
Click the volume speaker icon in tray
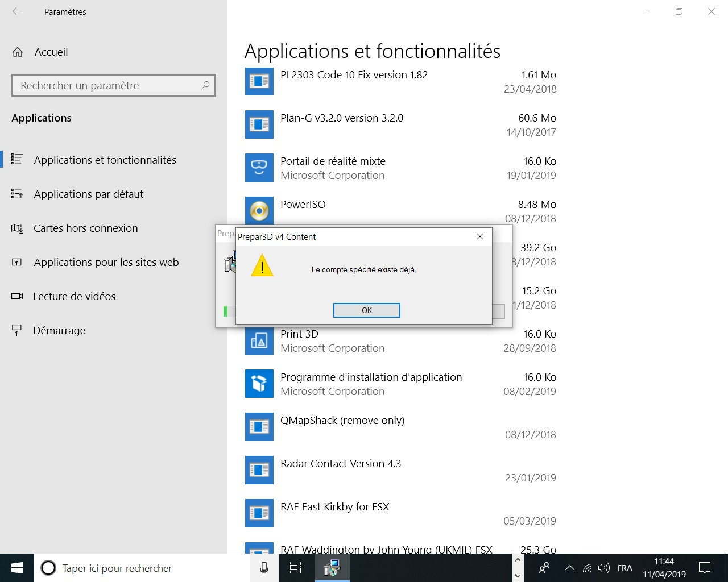coord(604,568)
